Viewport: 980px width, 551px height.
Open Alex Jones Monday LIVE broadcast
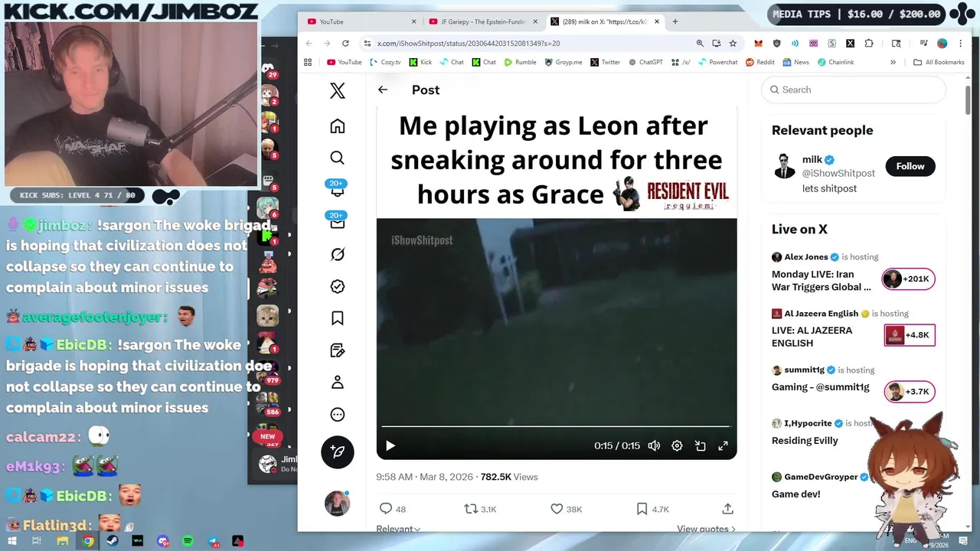(853, 272)
